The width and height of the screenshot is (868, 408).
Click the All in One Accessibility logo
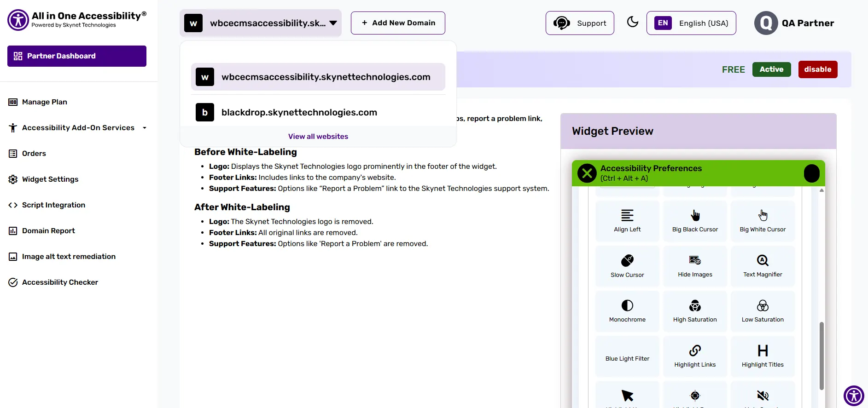point(77,20)
